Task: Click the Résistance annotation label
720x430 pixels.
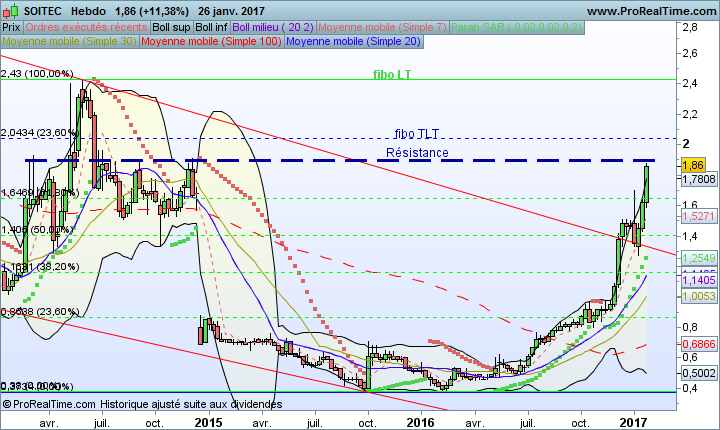Action: point(417,153)
